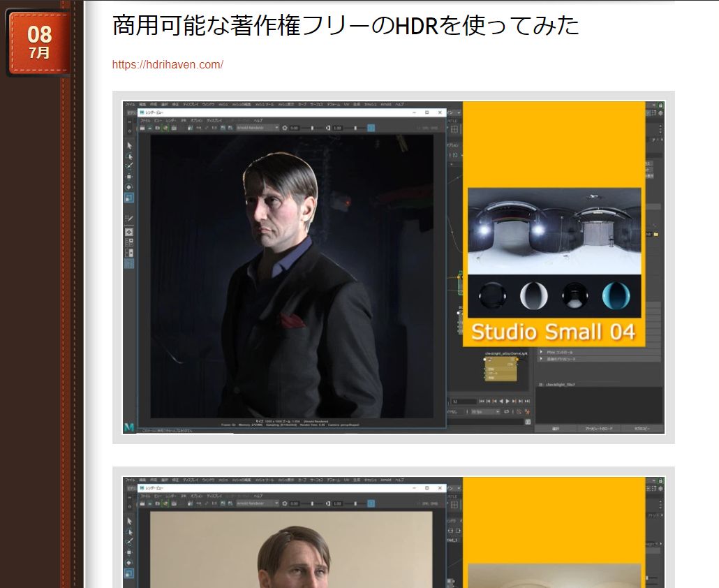Toggle the blue color management button in first Render View
Image resolution: width=719 pixels, height=588 pixels.
[x=371, y=128]
